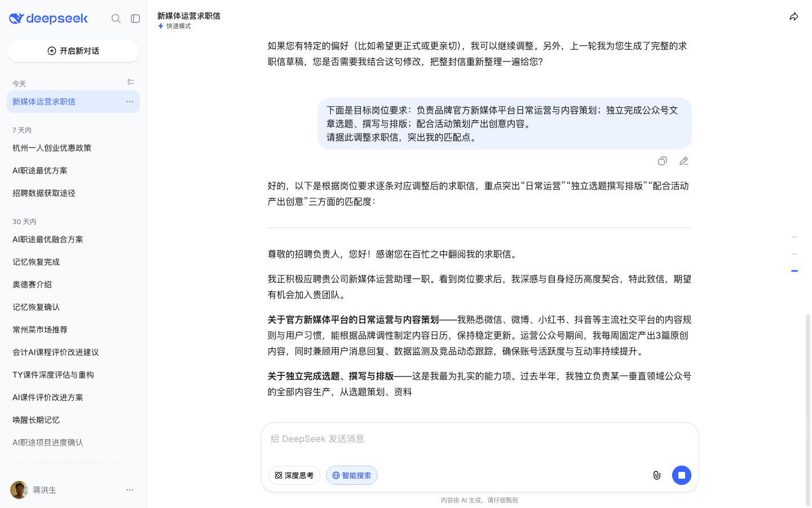Image resolution: width=812 pixels, height=508 pixels.
Task: Open the 记忆恢复确认 chat
Action: click(73, 307)
